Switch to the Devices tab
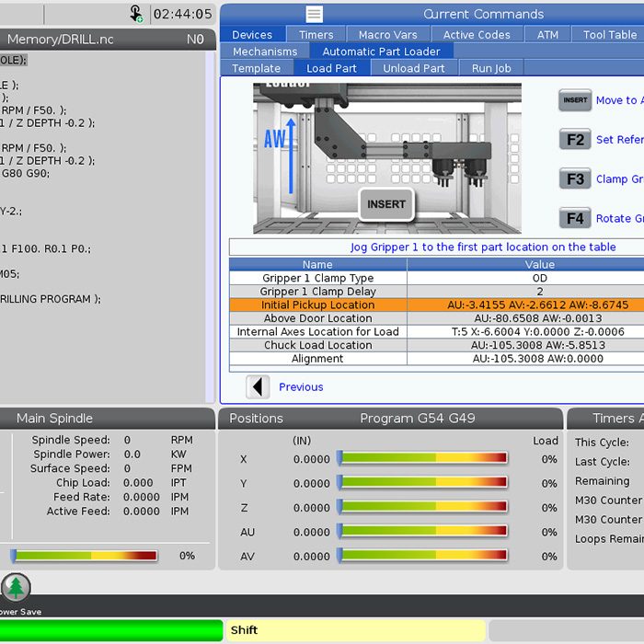Screen dimensions: 644x644 (252, 34)
